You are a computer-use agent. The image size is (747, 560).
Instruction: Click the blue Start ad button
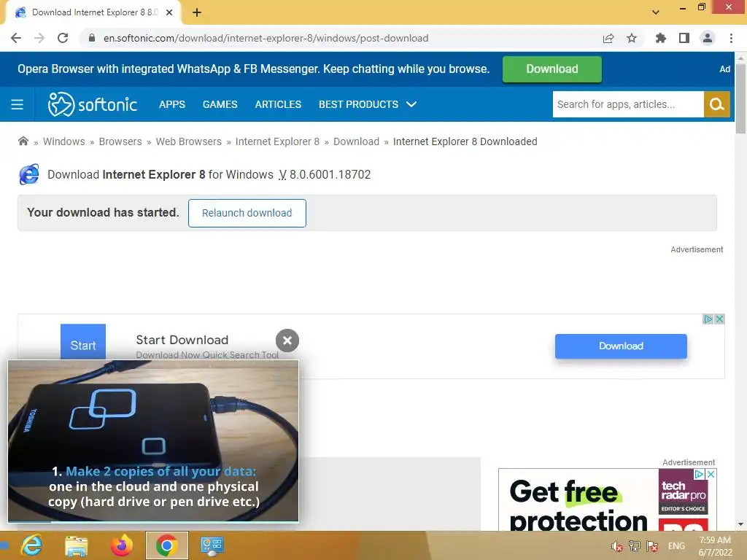click(x=83, y=342)
